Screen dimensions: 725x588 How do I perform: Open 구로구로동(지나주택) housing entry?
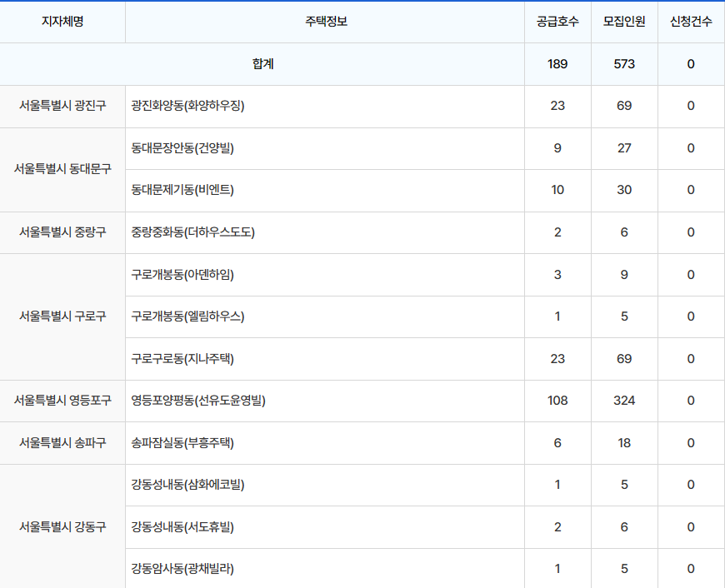point(182,359)
